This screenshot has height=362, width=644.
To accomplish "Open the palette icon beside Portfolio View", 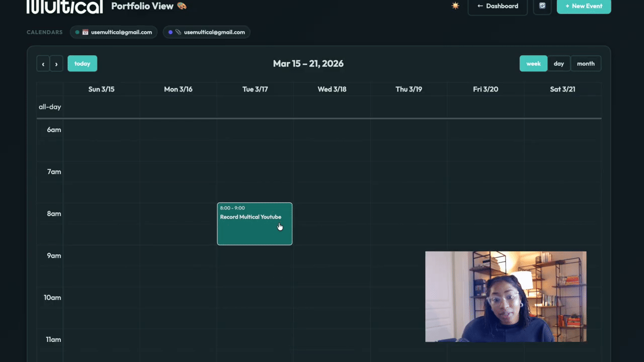I will click(181, 6).
